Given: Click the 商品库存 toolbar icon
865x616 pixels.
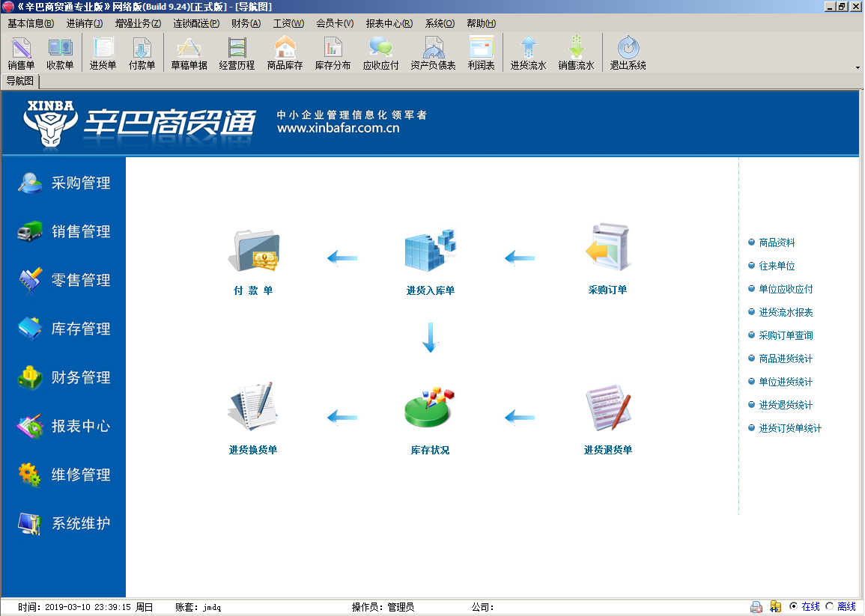Looking at the screenshot, I should coord(285,54).
